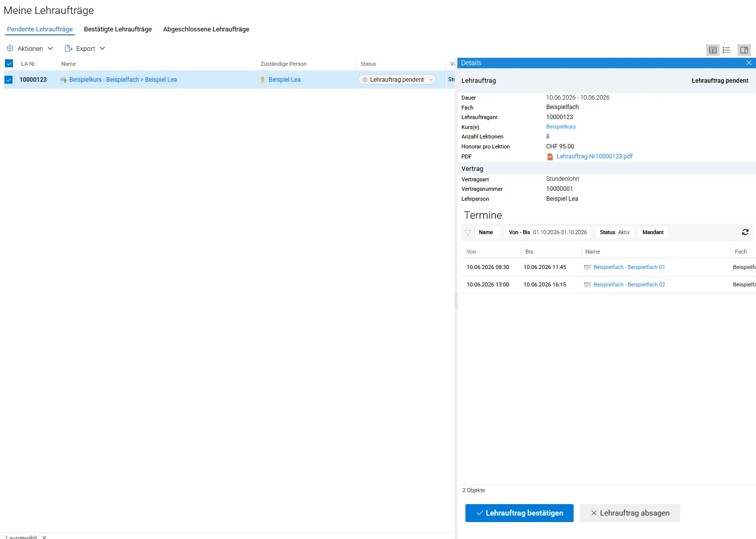This screenshot has width=756, height=539.
Task: Open the Export dropdown
Action: [x=85, y=48]
